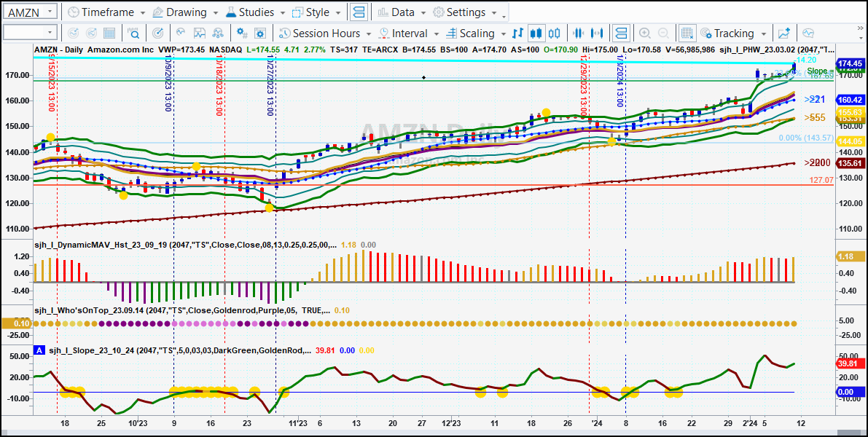Click the 174.45 last price label
Viewport: 868px width, 437px height.
click(851, 63)
